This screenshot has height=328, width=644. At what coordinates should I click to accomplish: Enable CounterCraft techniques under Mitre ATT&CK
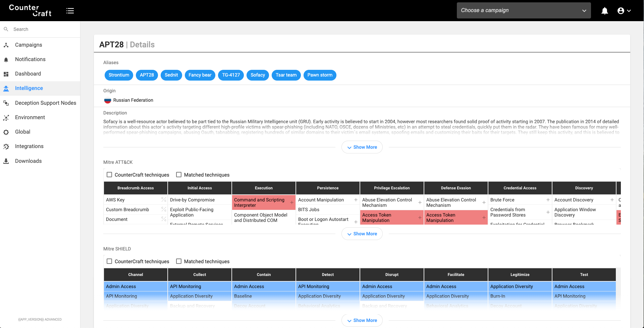point(109,175)
